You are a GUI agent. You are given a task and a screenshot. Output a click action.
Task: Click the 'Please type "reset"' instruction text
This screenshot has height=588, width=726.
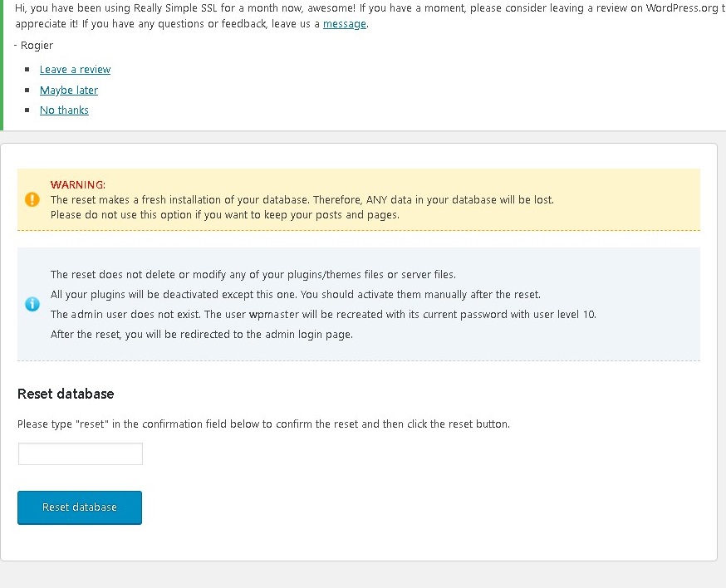pyautogui.click(x=263, y=424)
